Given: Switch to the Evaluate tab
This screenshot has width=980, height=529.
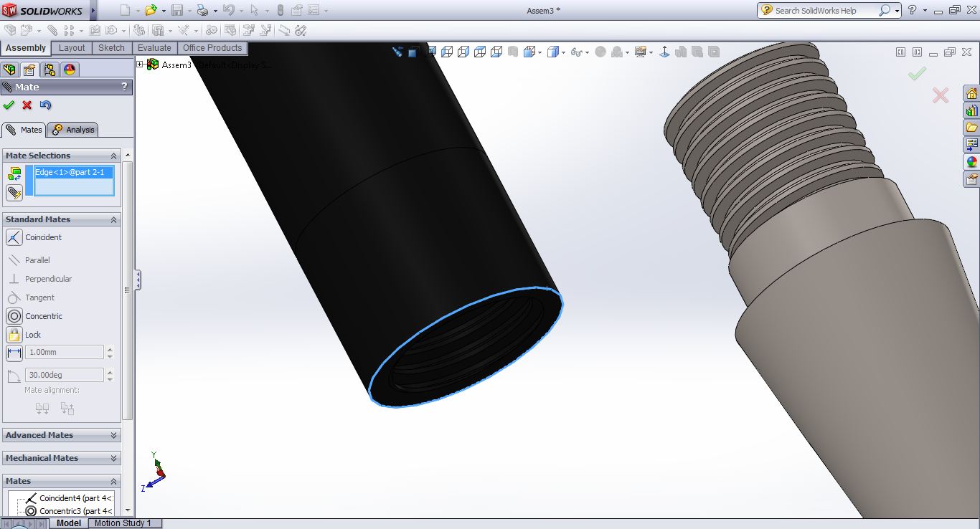Looking at the screenshot, I should pos(154,48).
